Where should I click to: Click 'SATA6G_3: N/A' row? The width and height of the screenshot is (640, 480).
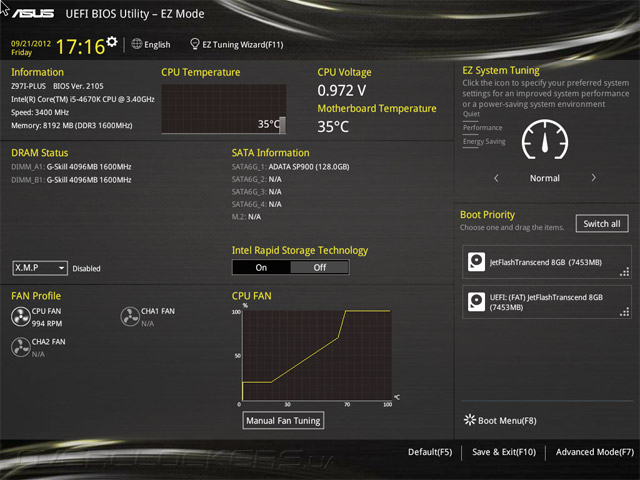click(x=257, y=191)
